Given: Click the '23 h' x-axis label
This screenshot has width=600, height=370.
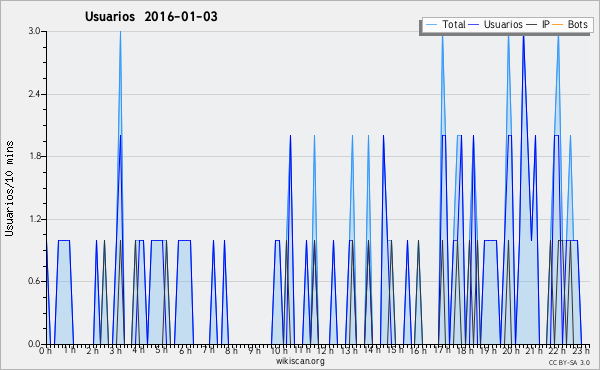Looking at the screenshot, I should pos(581,350).
